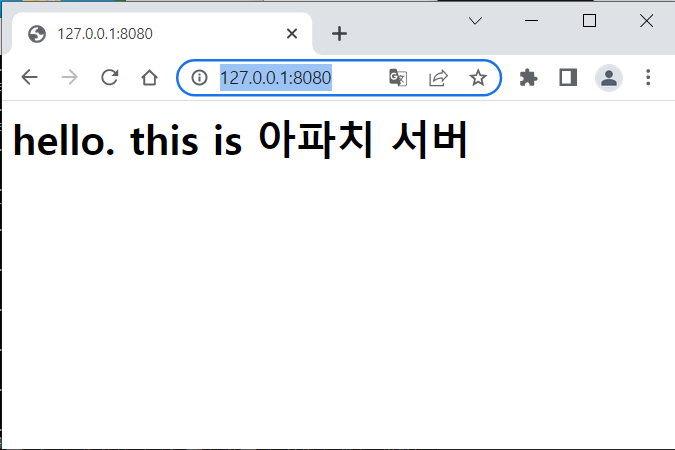
Task: Open Google Translate for this page
Action: (x=398, y=78)
